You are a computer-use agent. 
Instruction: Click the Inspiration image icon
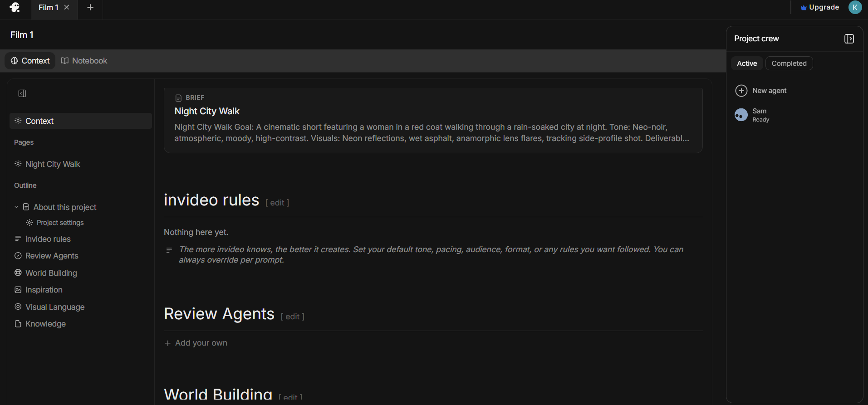18,290
